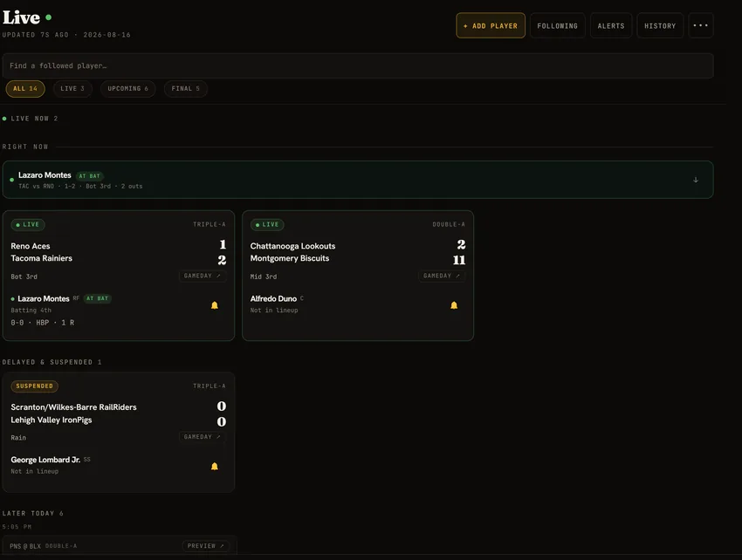Click the Later Today 6 section header

tap(32, 513)
